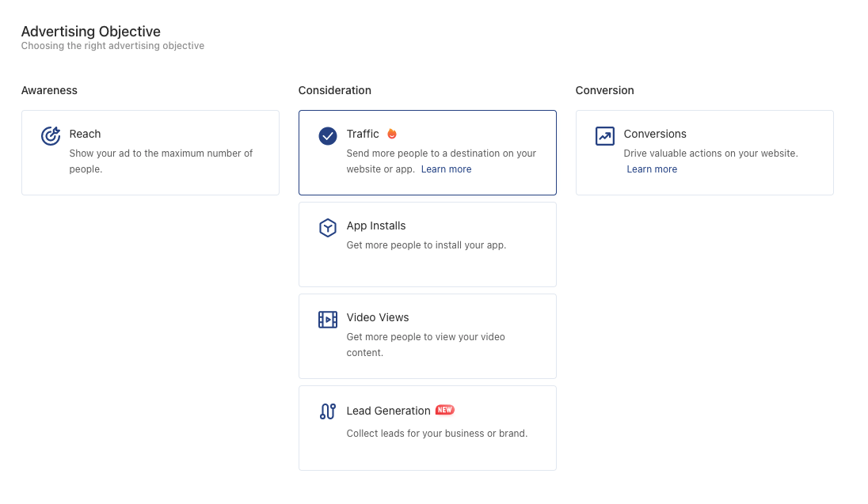Viewport: 868px width, 504px height.
Task: Click 'Drive valuable actions on your website' text
Action: [710, 153]
